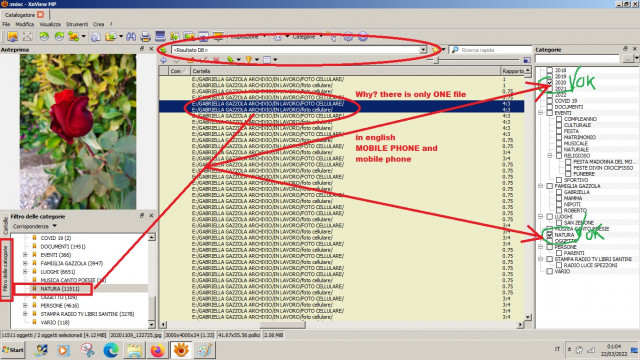The height and width of the screenshot is (360, 640).
Task: Open the Strumenti menu
Action: point(77,24)
